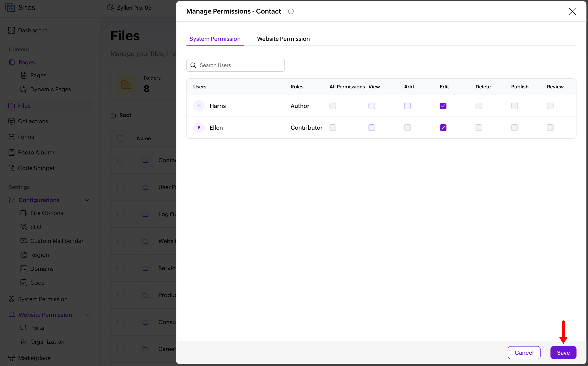Click the Sites logo icon
Image resolution: width=588 pixels, height=366 pixels.
pyautogui.click(x=10, y=8)
